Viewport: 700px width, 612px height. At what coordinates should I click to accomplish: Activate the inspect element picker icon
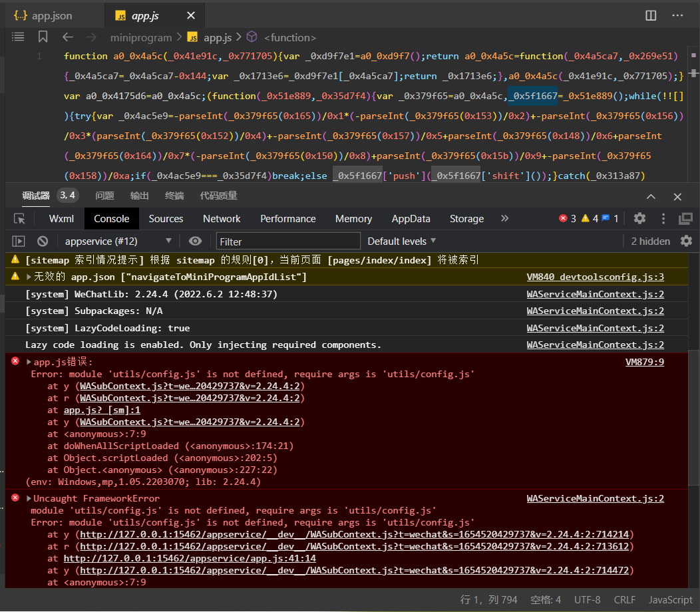[19, 219]
